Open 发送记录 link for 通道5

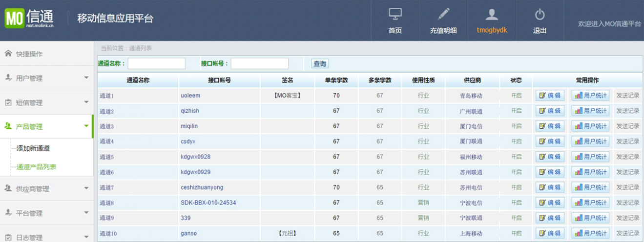[627, 157]
